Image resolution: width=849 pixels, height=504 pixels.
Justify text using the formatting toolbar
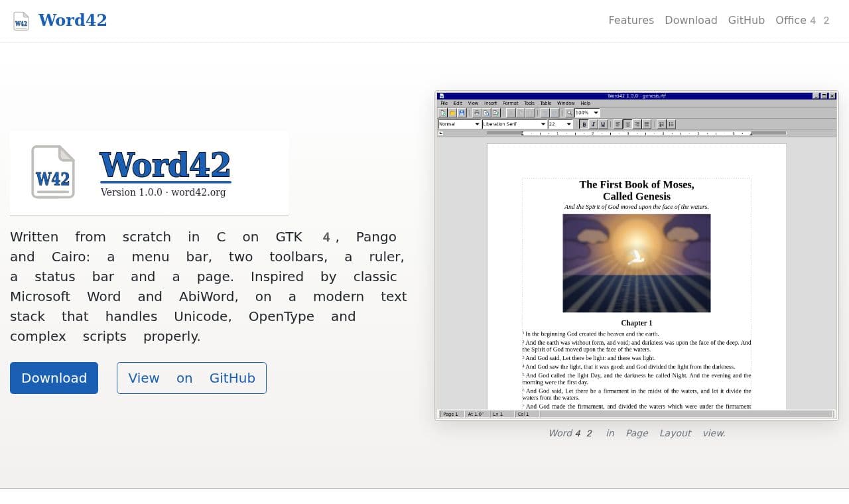[646, 124]
